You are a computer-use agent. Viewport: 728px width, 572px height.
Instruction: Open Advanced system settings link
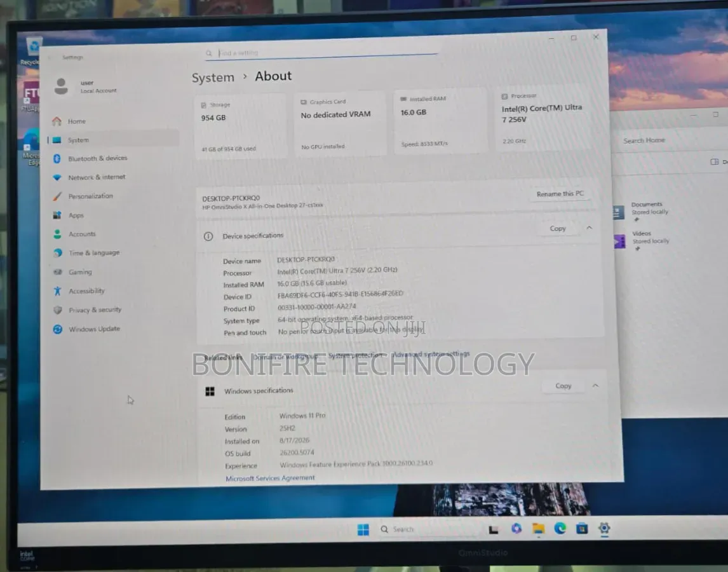431,354
